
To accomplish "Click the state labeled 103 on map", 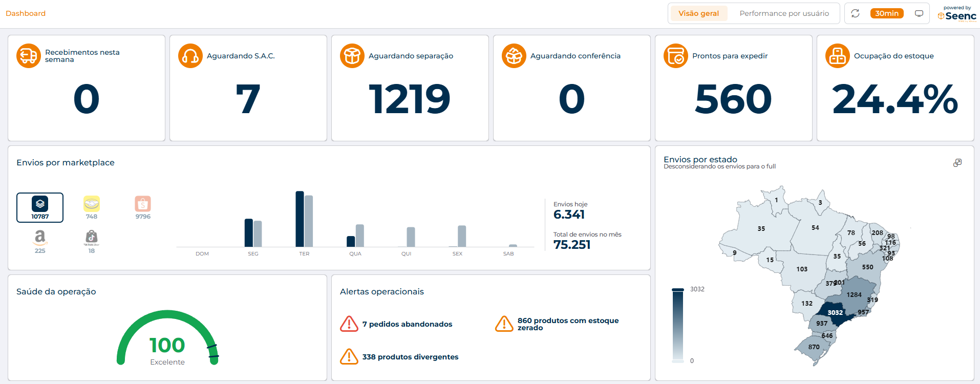I will click(x=802, y=269).
